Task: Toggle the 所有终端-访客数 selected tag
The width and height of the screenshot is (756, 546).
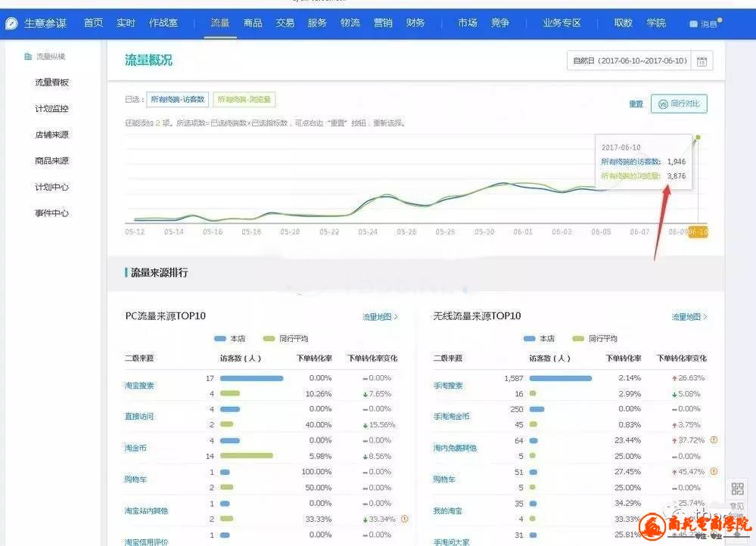Action: [177, 99]
